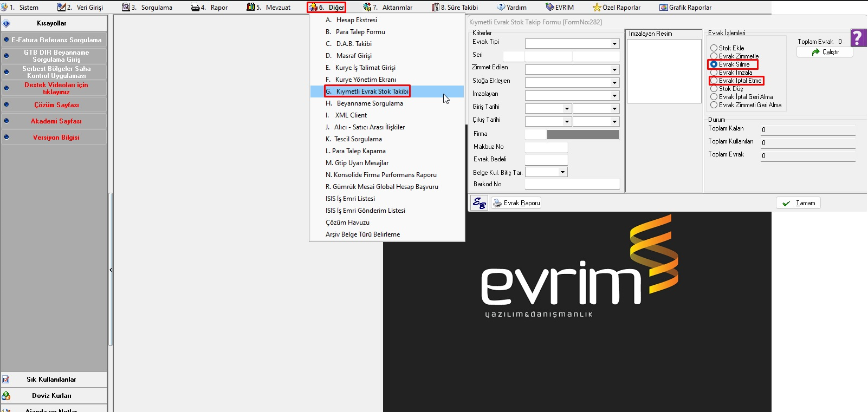Choose Arşiv Belge Türü Belirleme entry
The width and height of the screenshot is (868, 412).
coord(387,234)
